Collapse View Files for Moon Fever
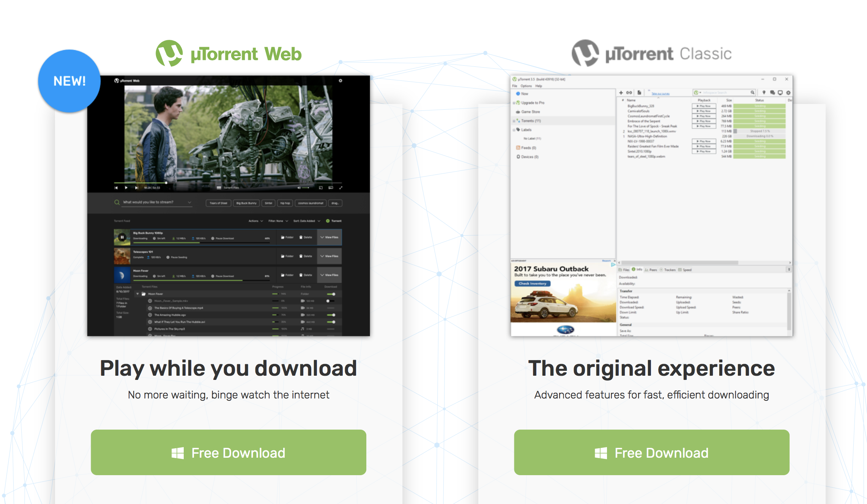The image size is (867, 504). click(x=329, y=275)
